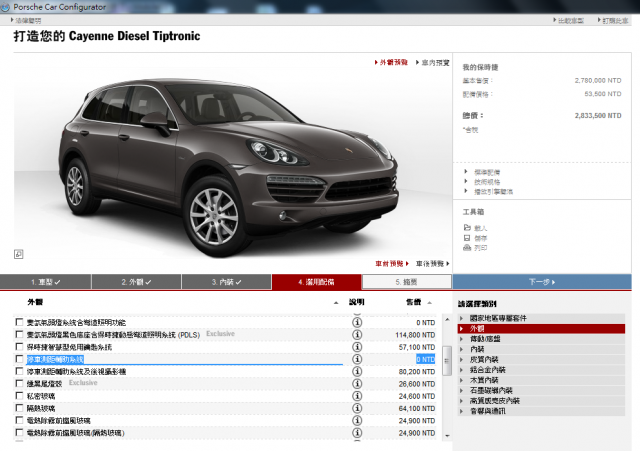
Task: Tick the checkbox of the highlighted parking assist row
Action: 19,359
